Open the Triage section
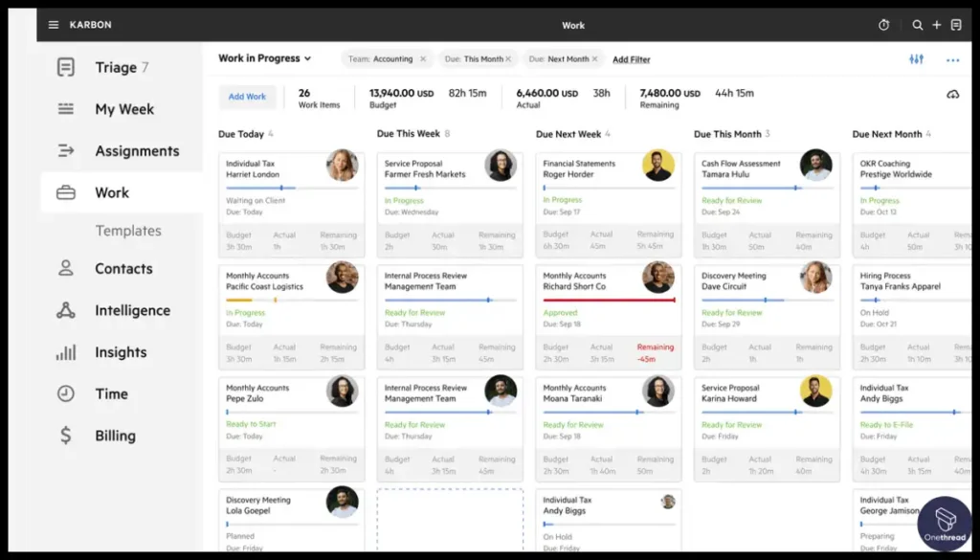This screenshot has width=980, height=560. (x=122, y=67)
